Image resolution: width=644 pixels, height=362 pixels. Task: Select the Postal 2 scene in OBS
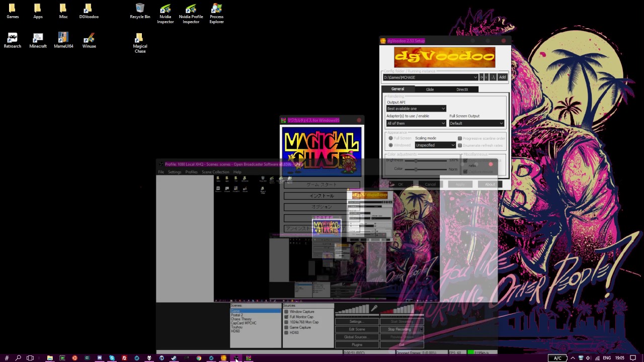click(x=237, y=315)
